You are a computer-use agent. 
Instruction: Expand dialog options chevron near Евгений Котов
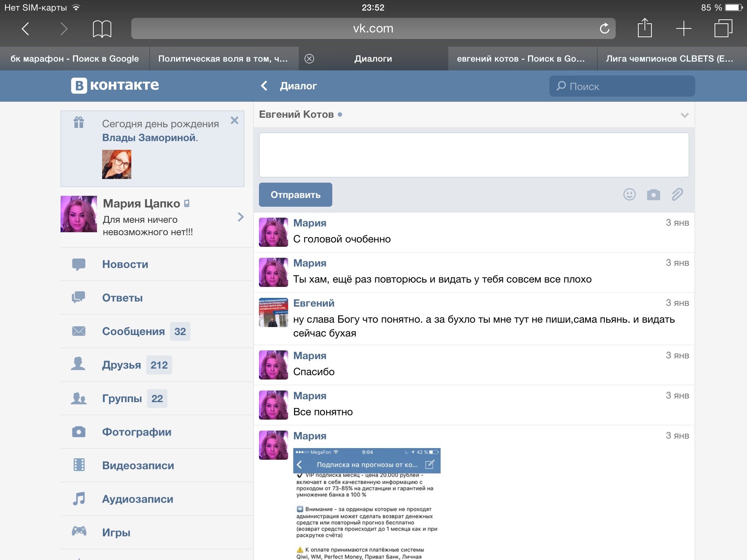pos(684,115)
